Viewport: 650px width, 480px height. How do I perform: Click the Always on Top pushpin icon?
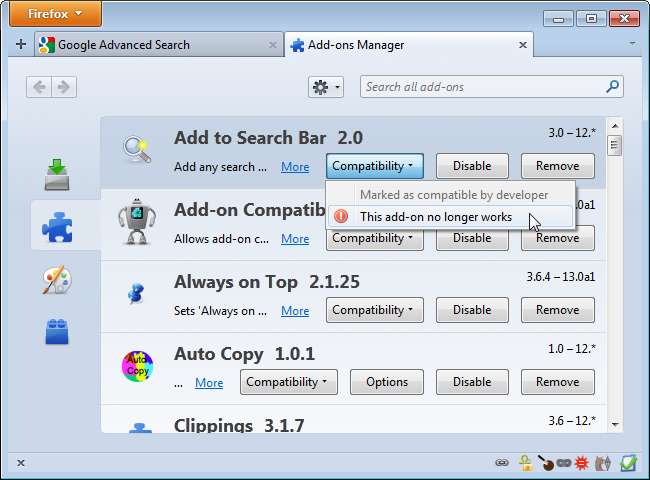[136, 293]
